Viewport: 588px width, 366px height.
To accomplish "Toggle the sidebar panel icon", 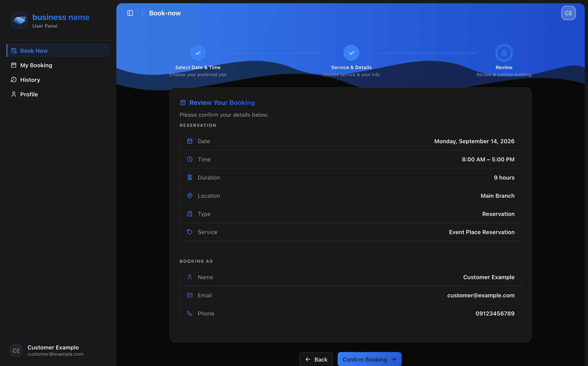I will pyautogui.click(x=130, y=13).
